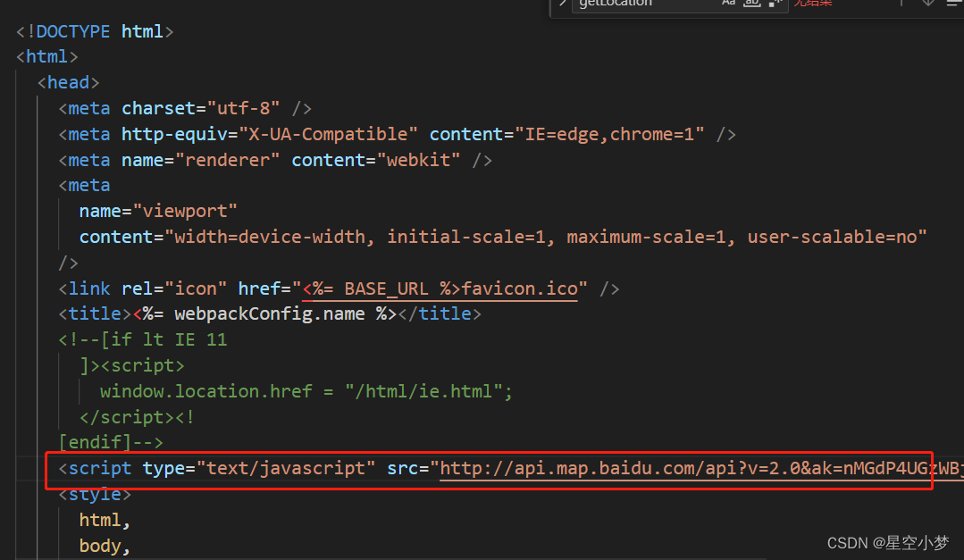Screen dimensions: 964x560
Task: Click the "/html/ie.html" string
Action: click(424, 391)
